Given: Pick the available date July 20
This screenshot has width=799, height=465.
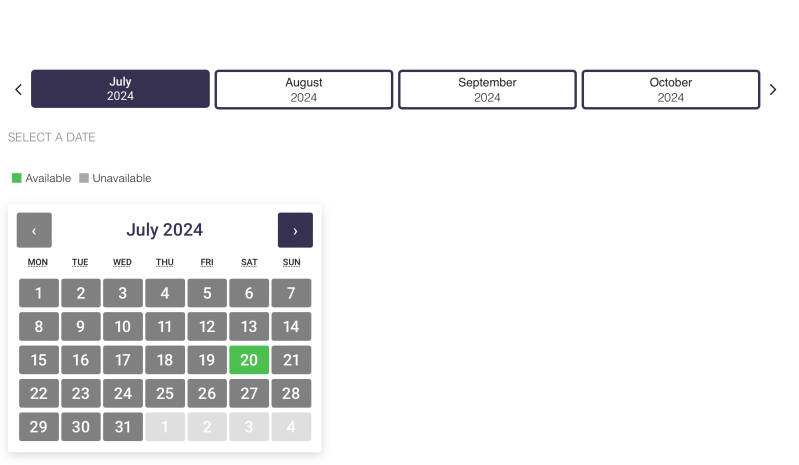Looking at the screenshot, I should (x=249, y=360).
